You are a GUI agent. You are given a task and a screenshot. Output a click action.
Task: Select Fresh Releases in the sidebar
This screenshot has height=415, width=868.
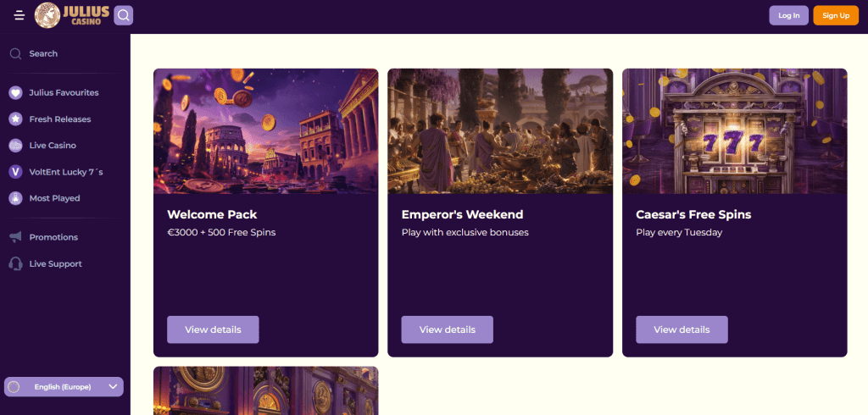point(59,119)
